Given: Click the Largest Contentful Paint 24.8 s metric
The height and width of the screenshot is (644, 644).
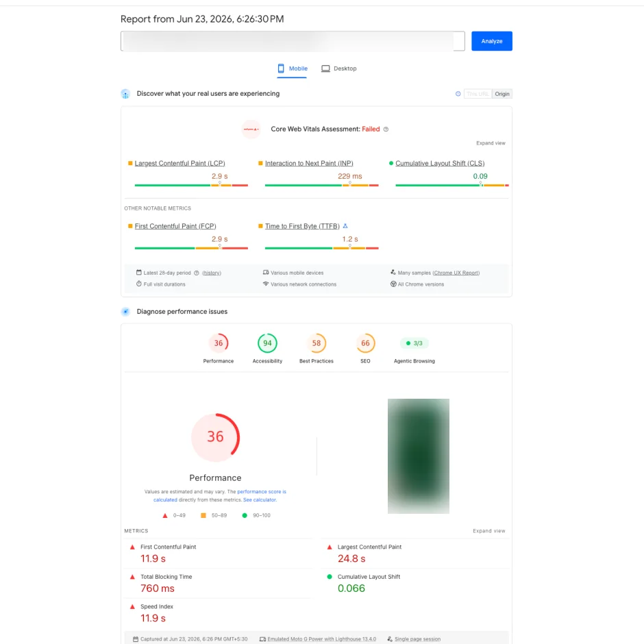Looking at the screenshot, I should 415,554.
